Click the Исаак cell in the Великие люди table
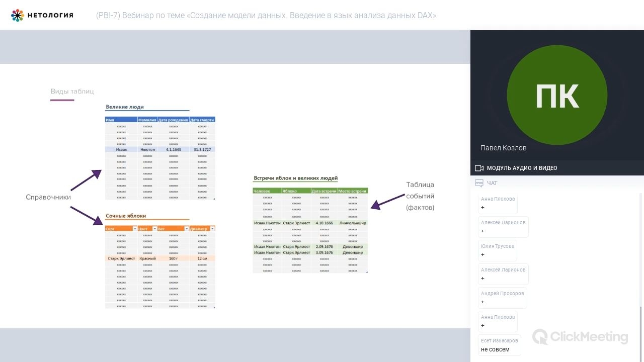The width and height of the screenshot is (644, 362). coord(121,149)
